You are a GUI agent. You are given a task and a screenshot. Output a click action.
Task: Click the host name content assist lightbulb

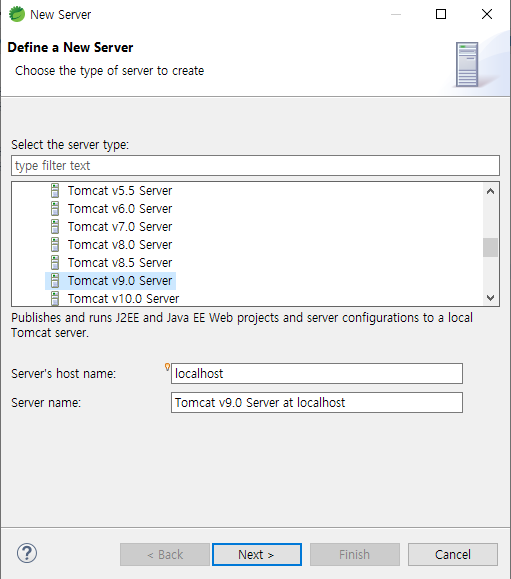(167, 367)
